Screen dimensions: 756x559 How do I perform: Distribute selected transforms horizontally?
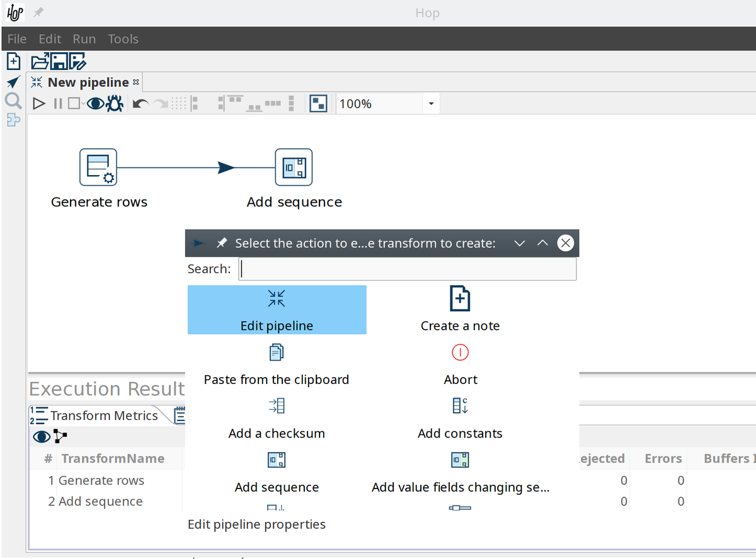tap(273, 103)
